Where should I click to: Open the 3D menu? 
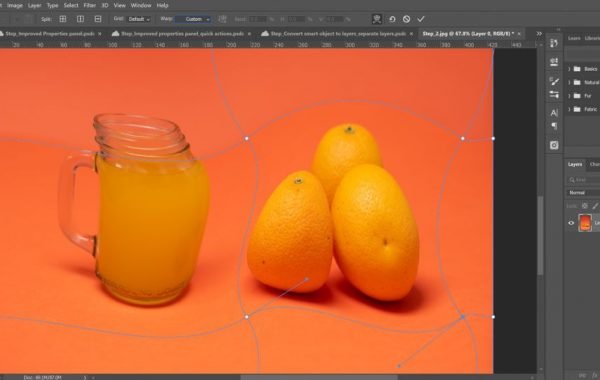point(105,5)
